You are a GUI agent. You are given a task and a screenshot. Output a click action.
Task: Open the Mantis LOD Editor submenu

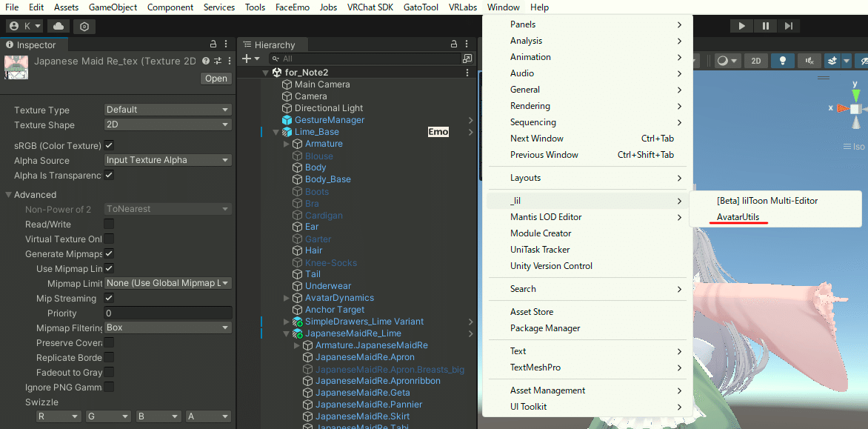pos(588,217)
